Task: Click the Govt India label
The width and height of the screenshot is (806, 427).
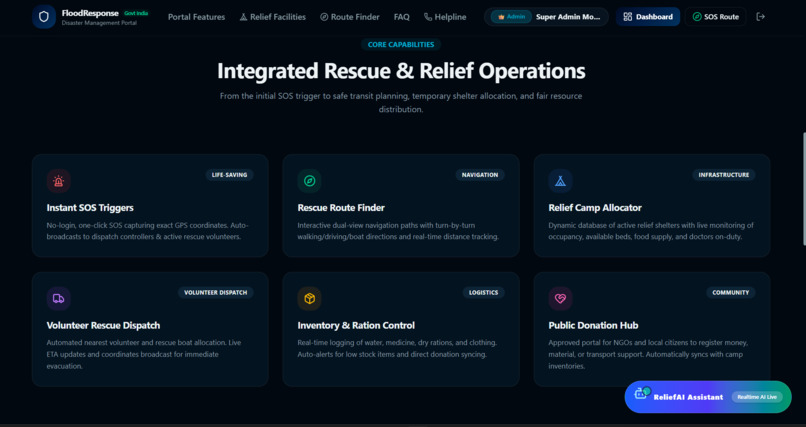Action: point(136,13)
